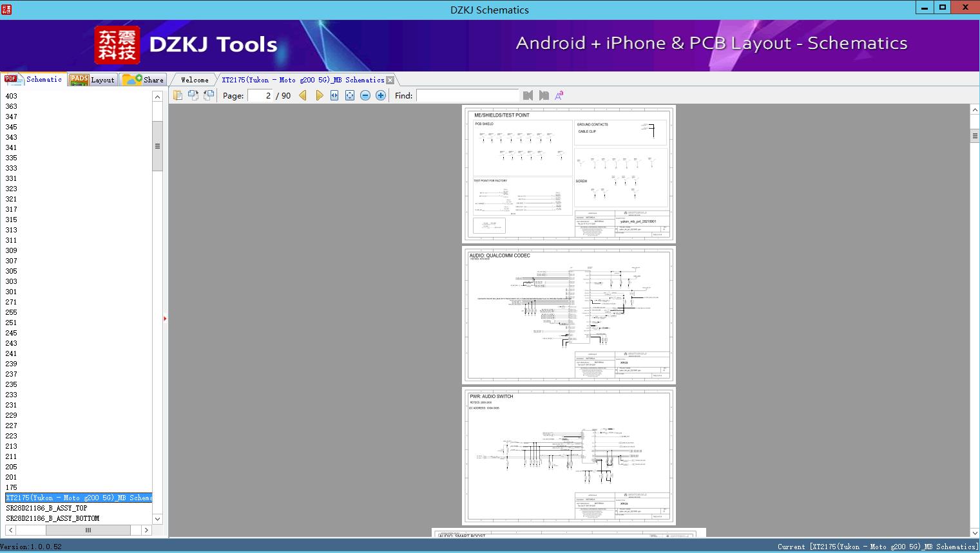Viewport: 980px width, 553px height.
Task: Click the Find text field
Action: [x=468, y=95]
